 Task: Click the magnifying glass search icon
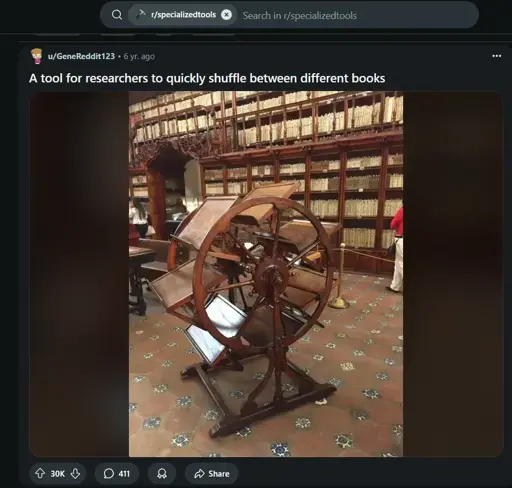coord(117,15)
